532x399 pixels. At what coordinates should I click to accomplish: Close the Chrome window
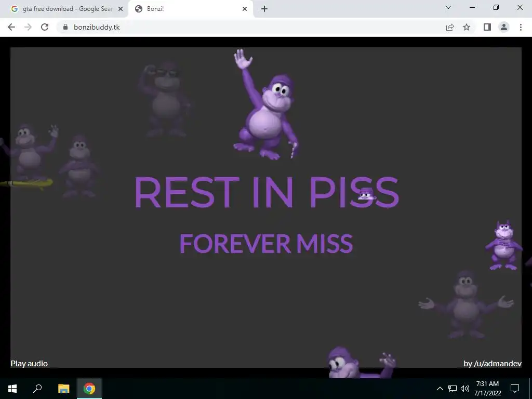(520, 7)
